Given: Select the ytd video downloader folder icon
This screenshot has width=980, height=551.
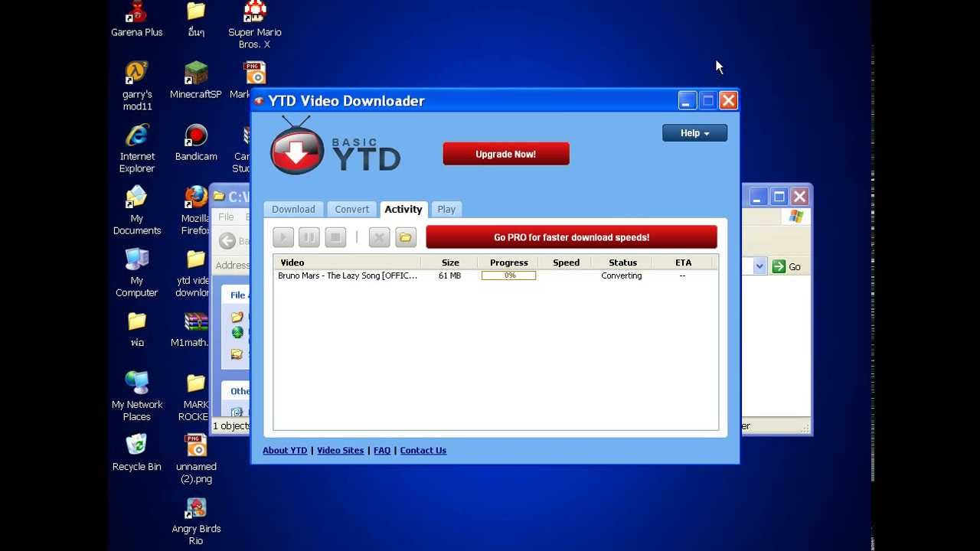Looking at the screenshot, I should click(x=192, y=272).
